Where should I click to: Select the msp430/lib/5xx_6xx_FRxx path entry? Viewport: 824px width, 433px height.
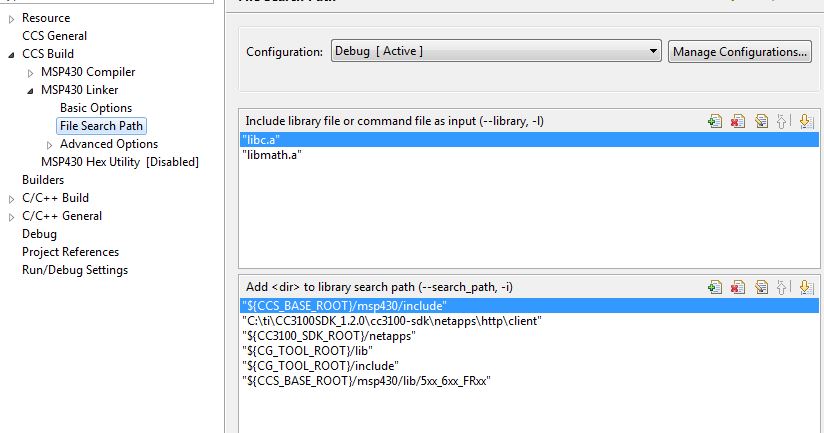[x=529, y=381]
